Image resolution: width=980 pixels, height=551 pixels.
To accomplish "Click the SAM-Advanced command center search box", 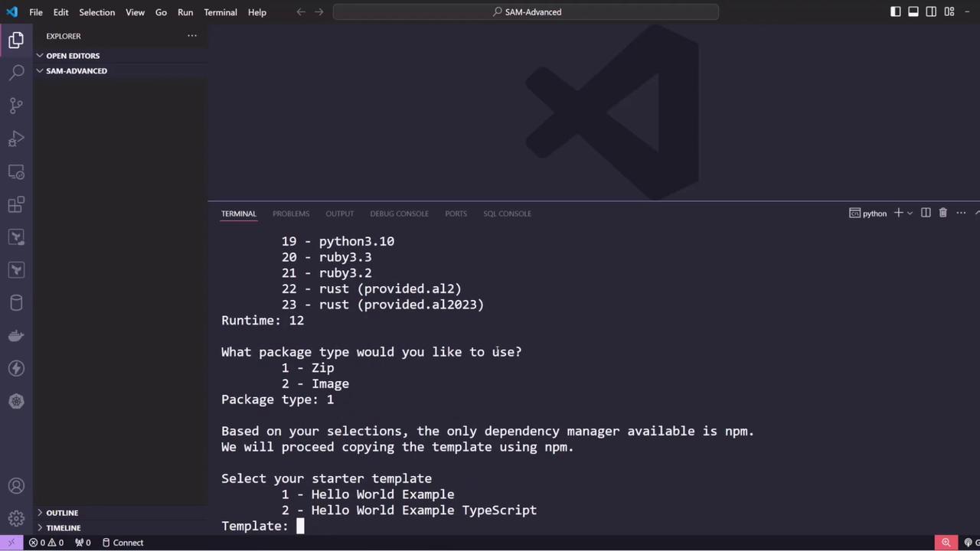I will coord(526,12).
